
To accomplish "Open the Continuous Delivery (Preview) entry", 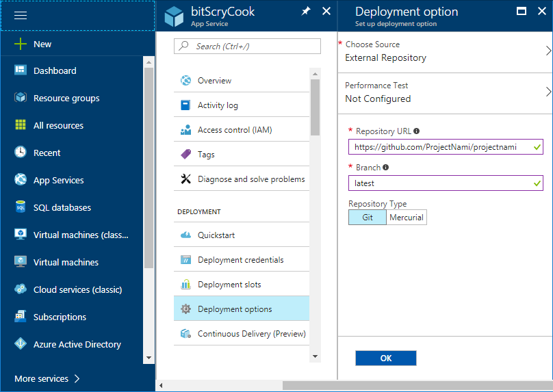I will [x=242, y=333].
